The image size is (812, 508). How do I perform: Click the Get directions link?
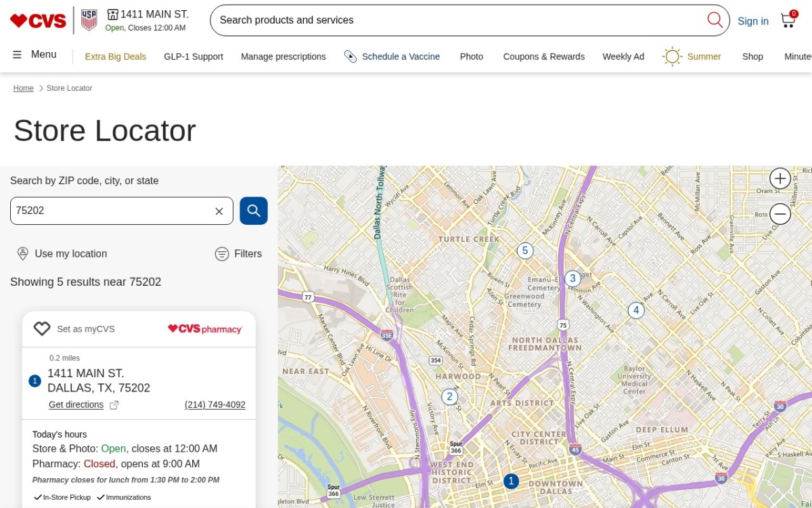pos(76,405)
